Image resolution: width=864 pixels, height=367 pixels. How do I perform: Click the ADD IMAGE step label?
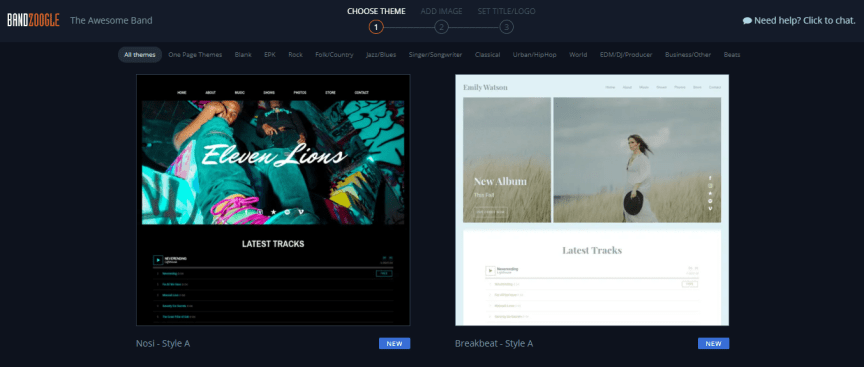point(441,11)
